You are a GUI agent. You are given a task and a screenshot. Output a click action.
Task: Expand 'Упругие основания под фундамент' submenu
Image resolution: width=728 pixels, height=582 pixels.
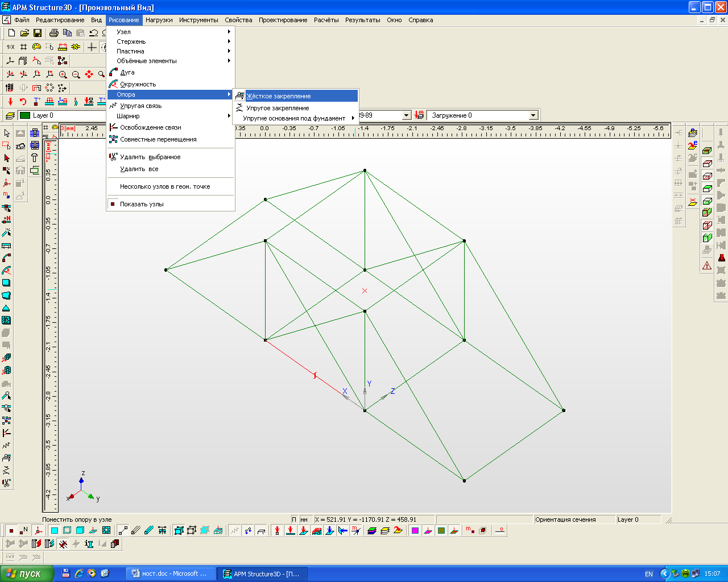tap(296, 118)
